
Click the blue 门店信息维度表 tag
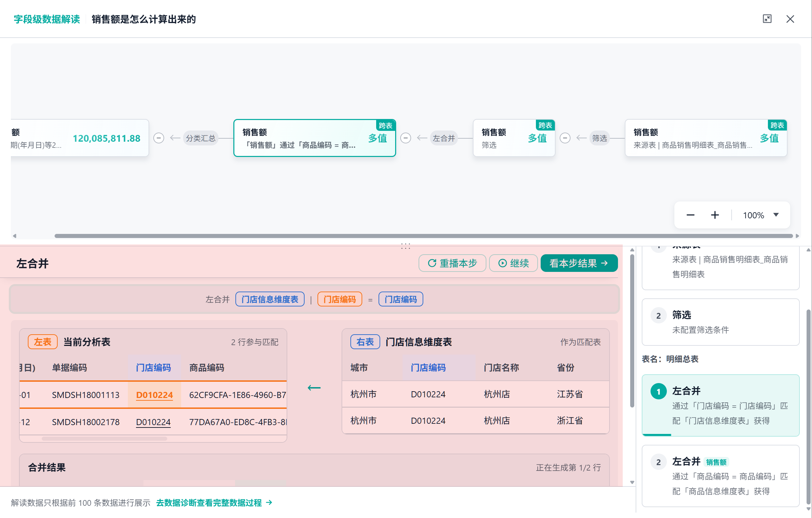(270, 299)
